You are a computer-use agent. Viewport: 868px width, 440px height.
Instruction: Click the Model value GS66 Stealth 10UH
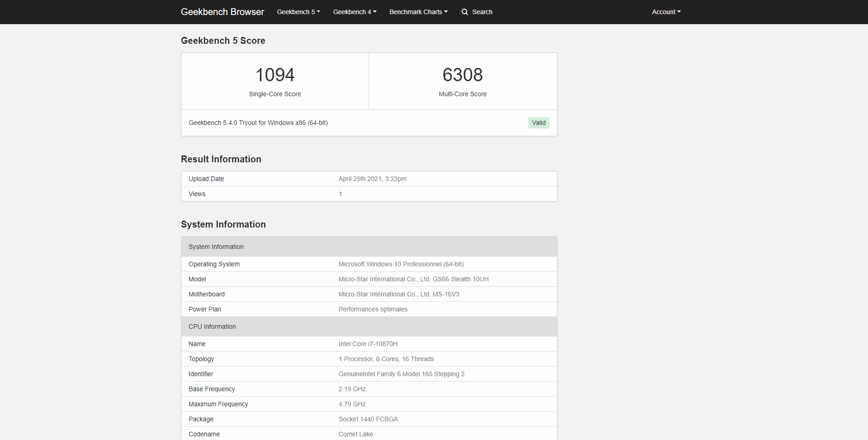tap(413, 279)
